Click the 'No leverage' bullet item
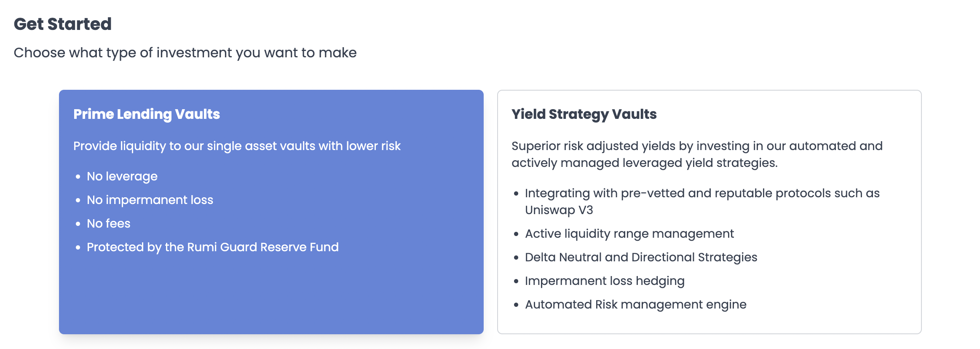Image resolution: width=980 pixels, height=349 pixels. [x=122, y=176]
